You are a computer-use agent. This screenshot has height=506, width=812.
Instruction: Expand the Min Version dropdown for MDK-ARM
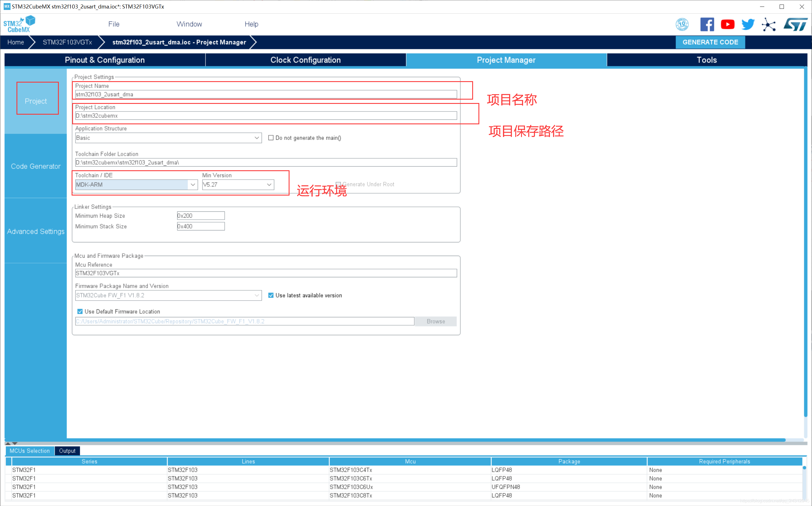point(268,185)
